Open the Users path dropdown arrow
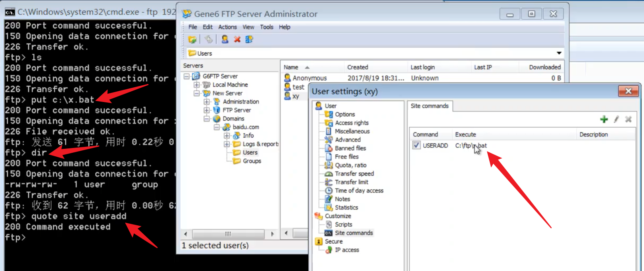 coord(559,53)
